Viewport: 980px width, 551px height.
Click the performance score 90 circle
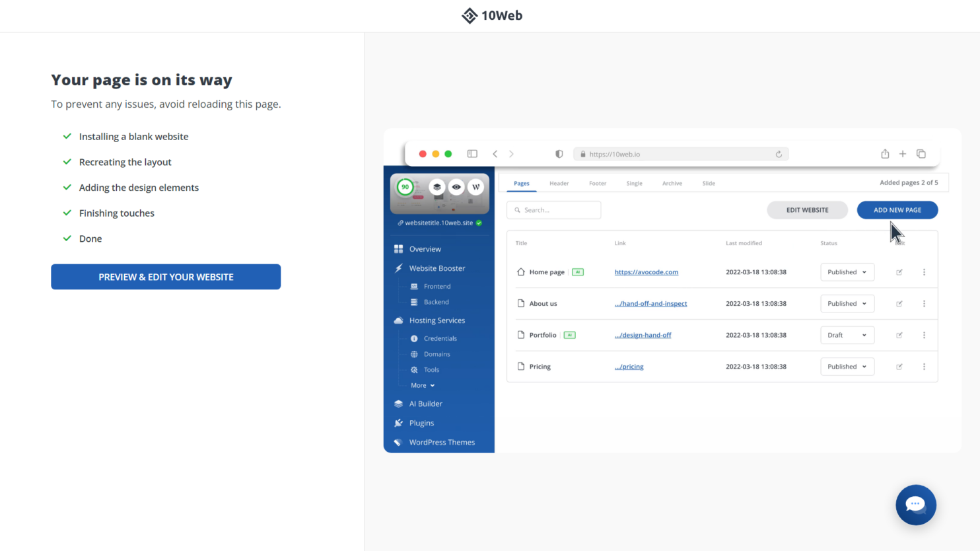tap(405, 187)
